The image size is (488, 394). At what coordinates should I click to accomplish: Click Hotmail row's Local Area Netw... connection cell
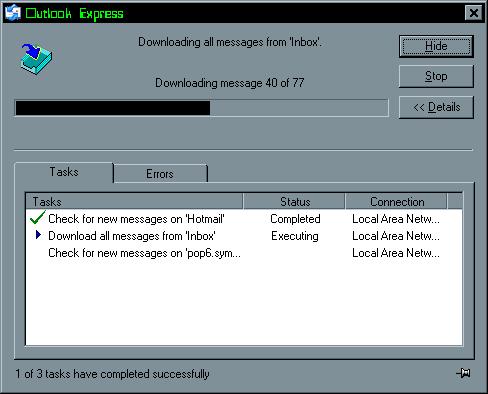(x=396, y=219)
